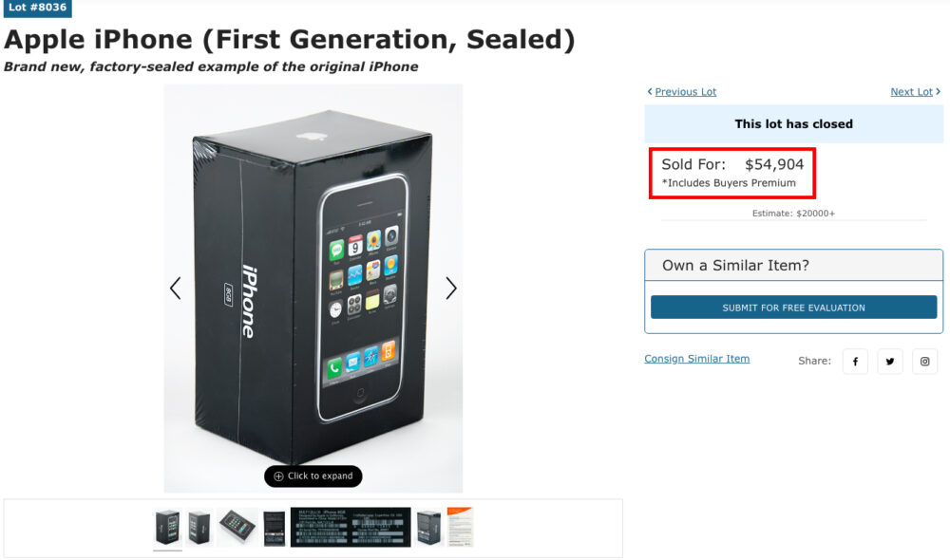Click the right arrow to see next photo
Screen dimensions: 950x560
pos(451,288)
